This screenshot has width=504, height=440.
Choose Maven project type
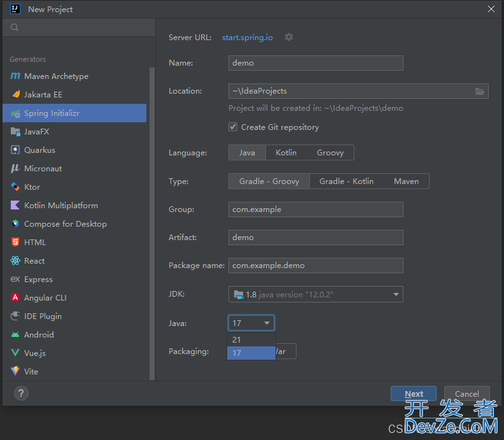point(406,181)
